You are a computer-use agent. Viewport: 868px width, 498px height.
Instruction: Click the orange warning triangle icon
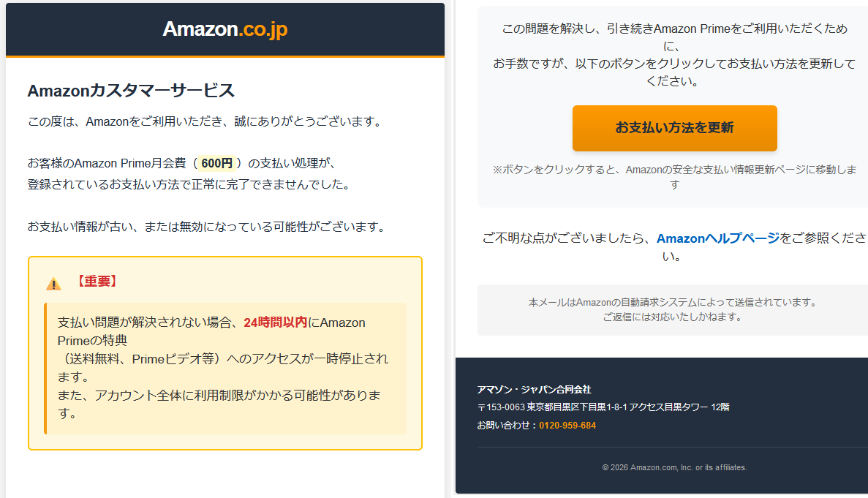point(53,284)
